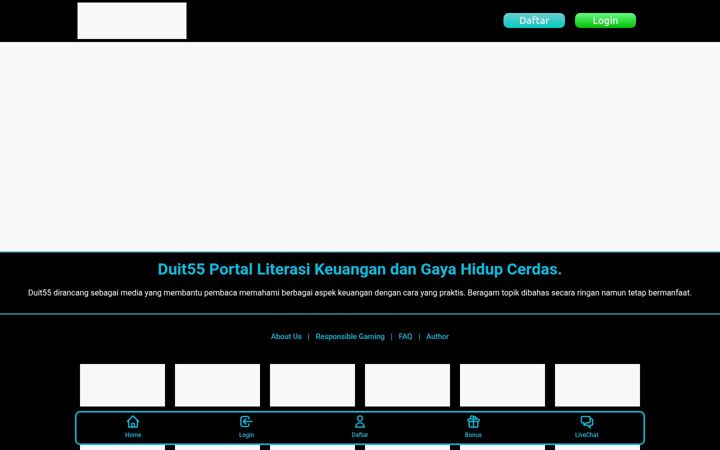Click the blank logo image in header
Screen dimensions: 720x450
tap(132, 21)
